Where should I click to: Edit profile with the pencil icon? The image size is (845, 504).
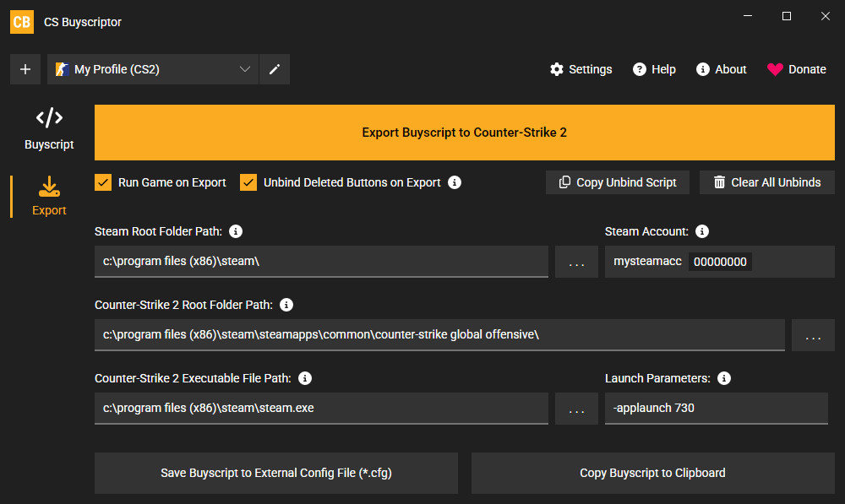click(x=275, y=69)
